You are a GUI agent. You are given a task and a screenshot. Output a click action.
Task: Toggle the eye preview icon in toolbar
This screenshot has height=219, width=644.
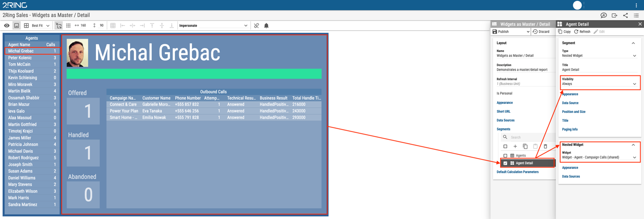7,26
